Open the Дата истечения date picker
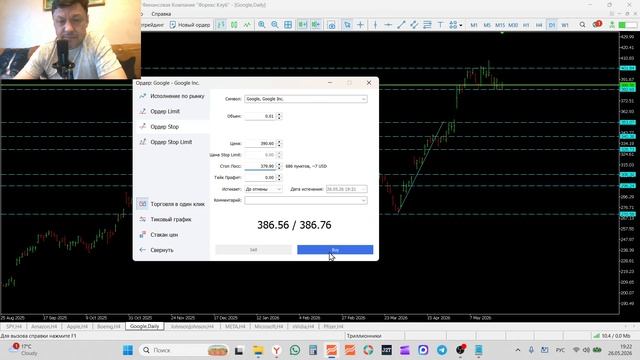 coord(347,189)
